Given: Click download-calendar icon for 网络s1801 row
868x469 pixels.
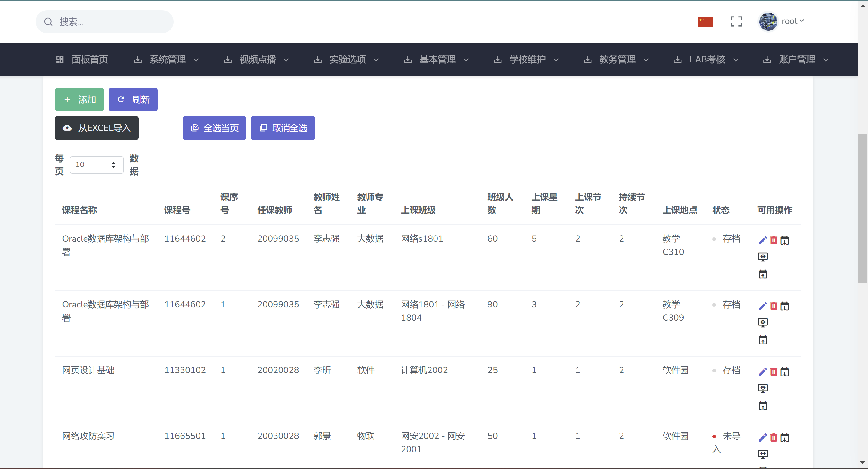Looking at the screenshot, I should [x=785, y=240].
